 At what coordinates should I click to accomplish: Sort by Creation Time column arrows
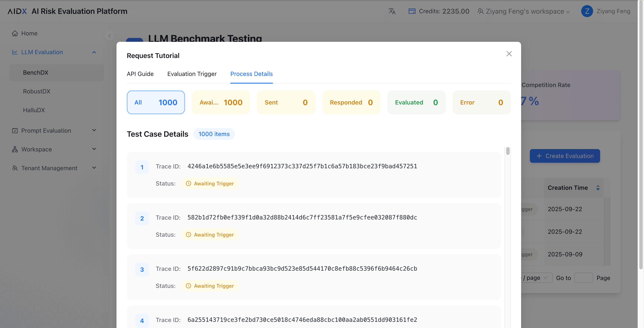[598, 188]
